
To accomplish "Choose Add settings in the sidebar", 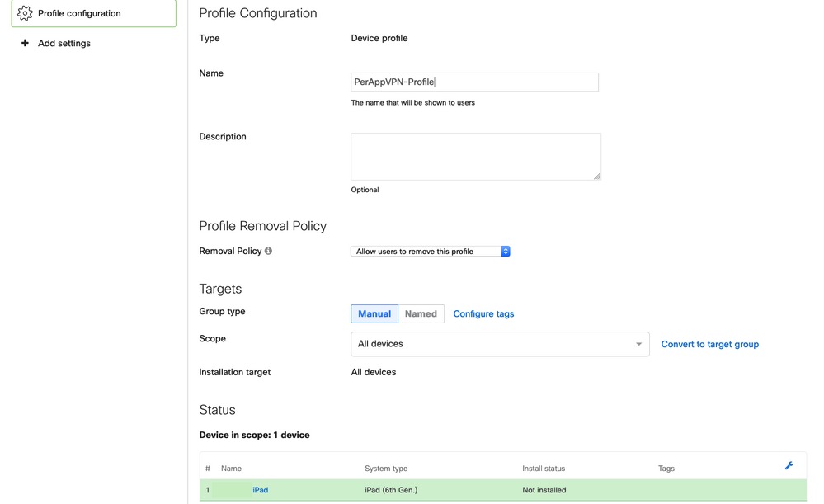I will point(64,43).
